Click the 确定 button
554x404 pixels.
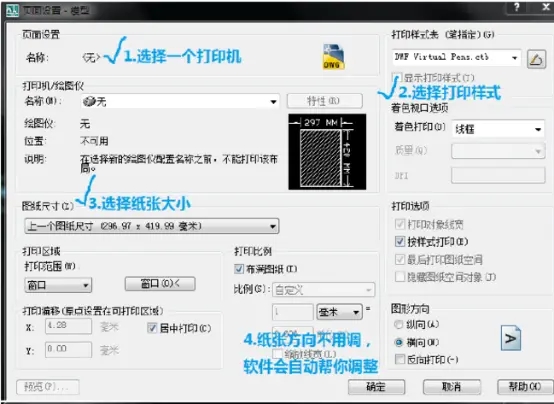tap(376, 387)
